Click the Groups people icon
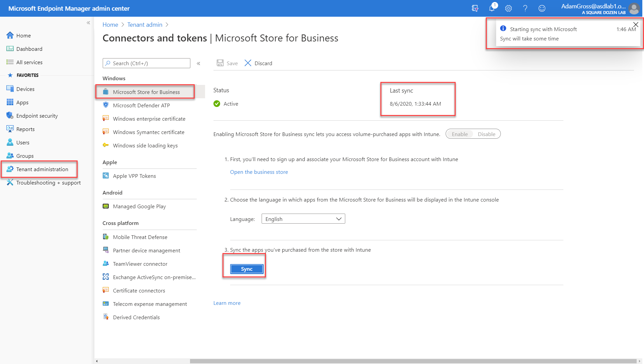The height and width of the screenshot is (364, 644). (10, 156)
